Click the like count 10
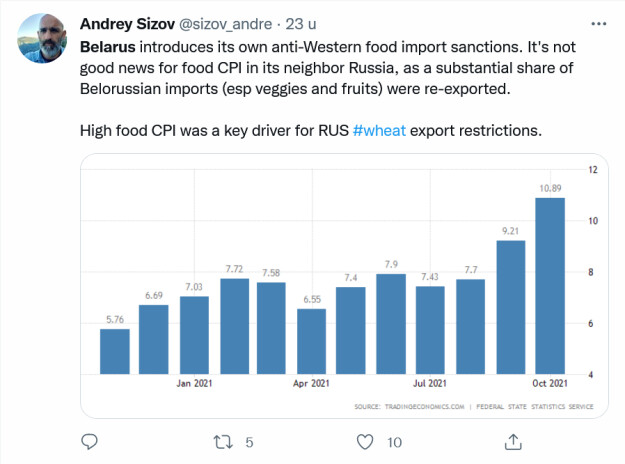The width and height of the screenshot is (625, 464). click(x=394, y=441)
